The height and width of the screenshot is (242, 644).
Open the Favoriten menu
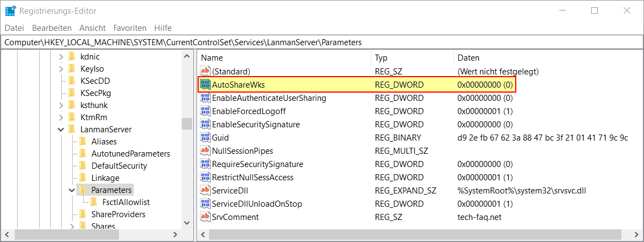click(130, 28)
